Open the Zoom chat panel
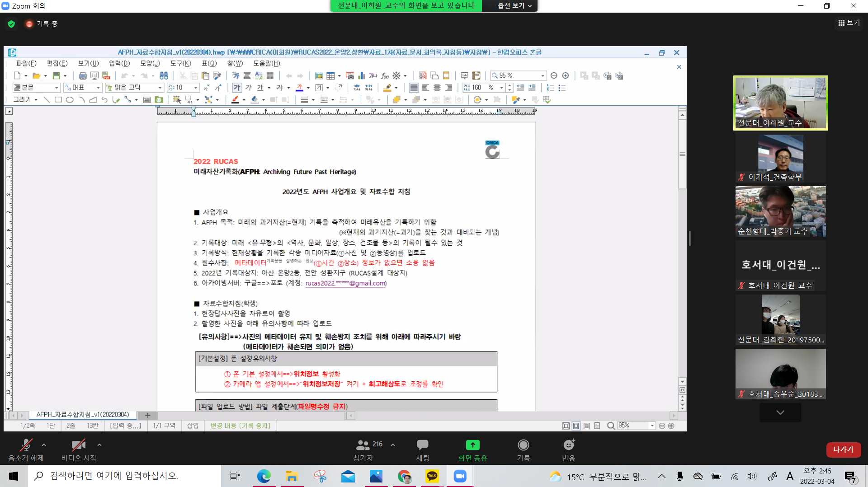868x487 pixels. coord(422,445)
